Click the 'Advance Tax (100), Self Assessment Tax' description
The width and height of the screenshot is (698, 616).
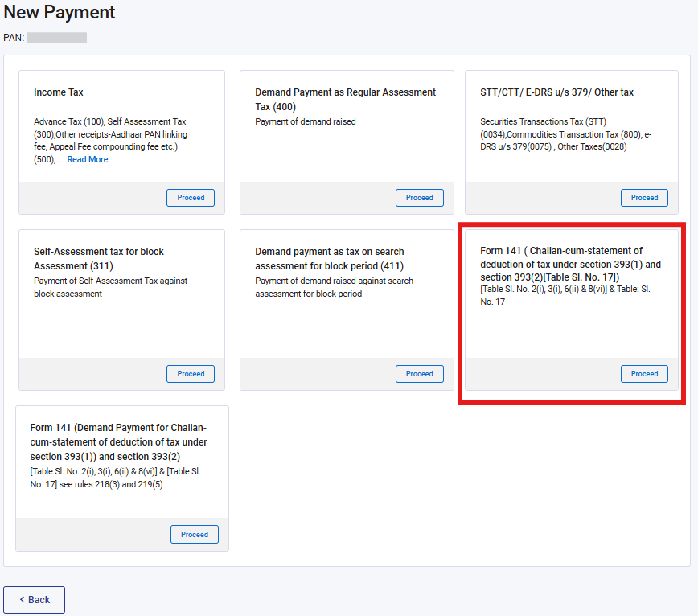click(x=110, y=140)
